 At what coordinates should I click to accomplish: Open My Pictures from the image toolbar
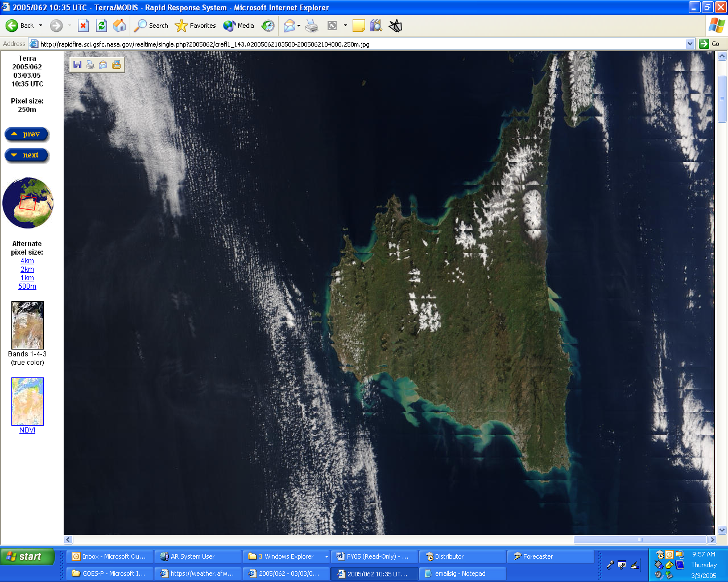coord(117,65)
